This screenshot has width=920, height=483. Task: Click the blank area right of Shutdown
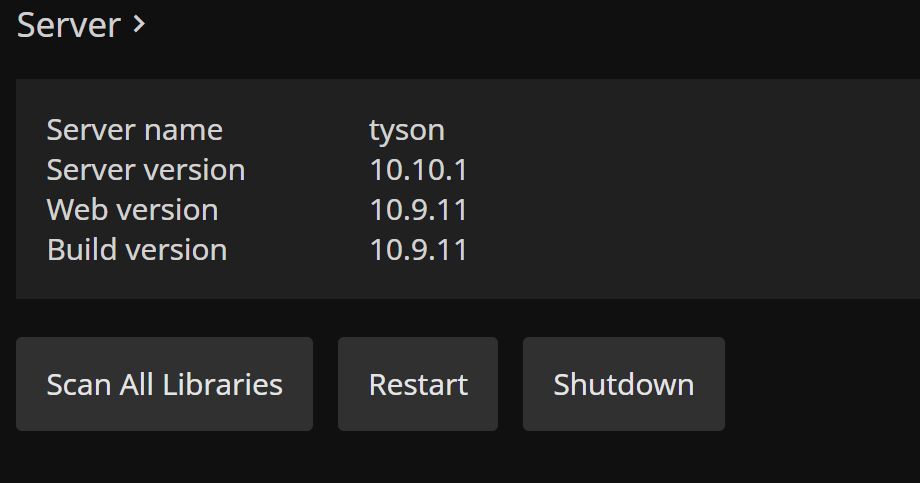820,384
